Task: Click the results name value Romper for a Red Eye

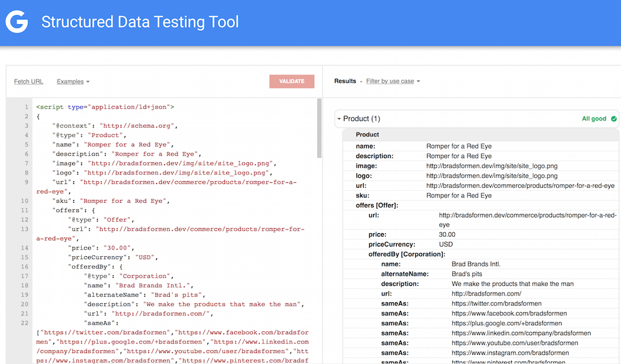Action: 459,147
